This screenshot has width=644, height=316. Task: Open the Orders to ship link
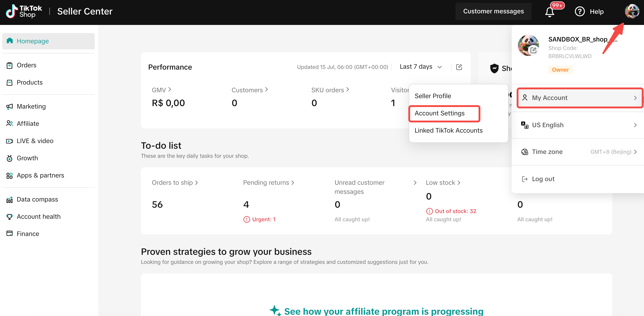pyautogui.click(x=175, y=183)
